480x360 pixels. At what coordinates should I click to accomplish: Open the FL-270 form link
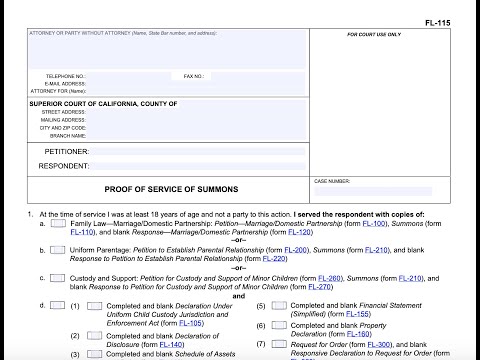pyautogui.click(x=319, y=287)
